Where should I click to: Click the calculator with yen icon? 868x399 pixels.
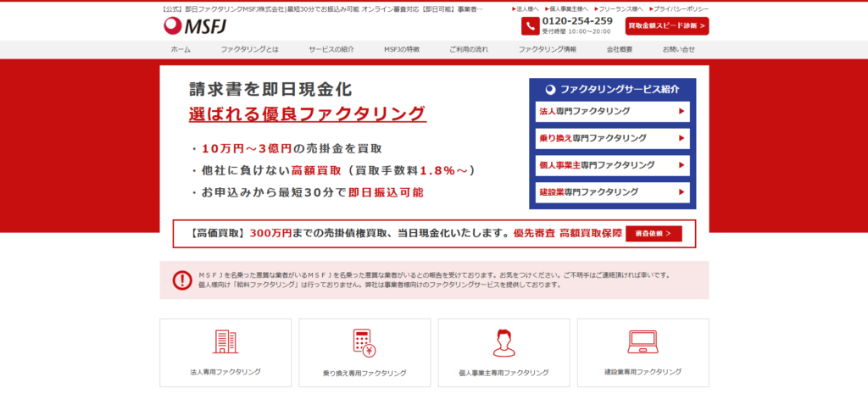click(x=364, y=341)
